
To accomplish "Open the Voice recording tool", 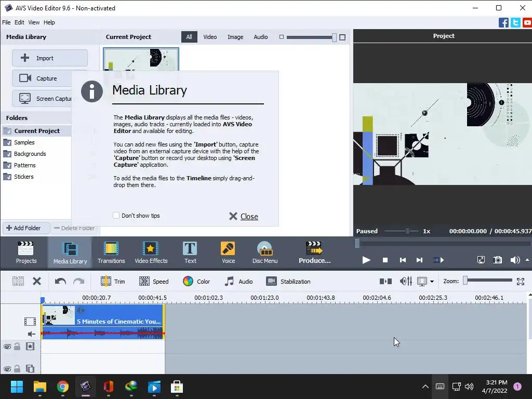I will pyautogui.click(x=228, y=252).
